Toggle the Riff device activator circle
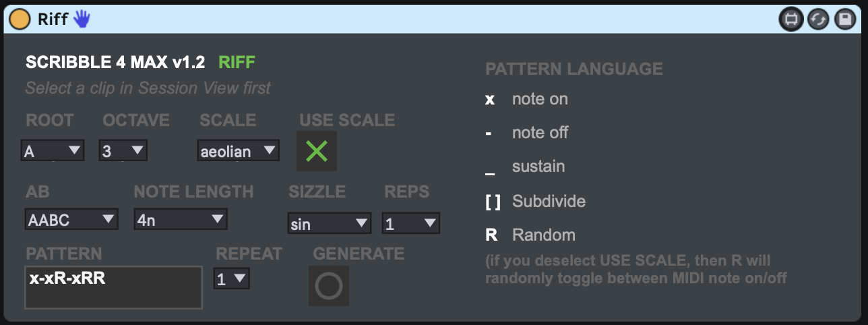868x325 pixels. (x=19, y=19)
